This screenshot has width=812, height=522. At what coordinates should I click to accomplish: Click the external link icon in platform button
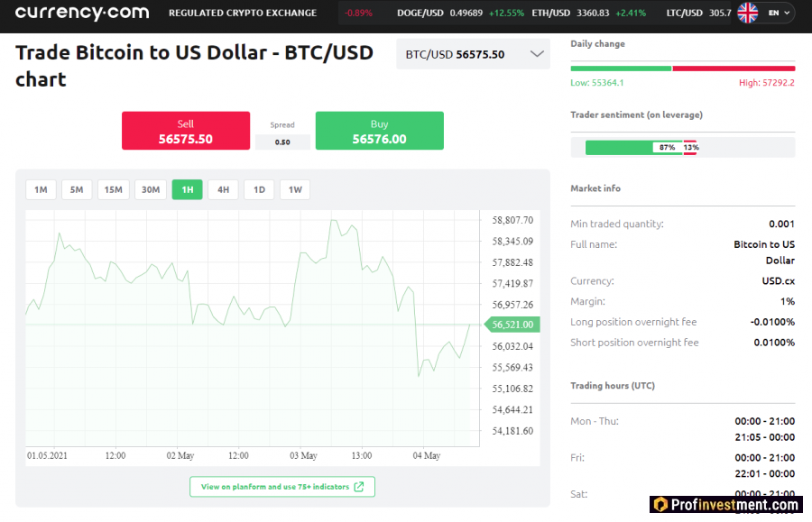(x=359, y=487)
